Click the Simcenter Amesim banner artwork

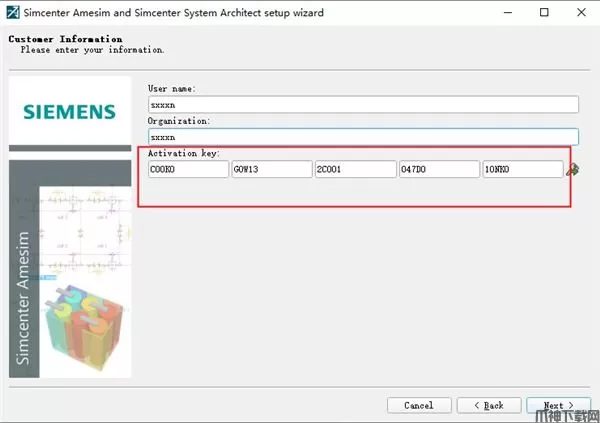(x=70, y=270)
